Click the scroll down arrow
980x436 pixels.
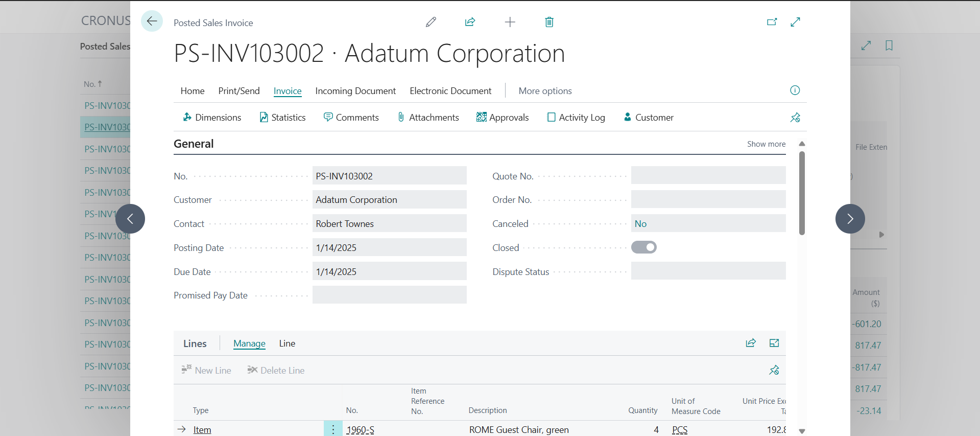[802, 431]
